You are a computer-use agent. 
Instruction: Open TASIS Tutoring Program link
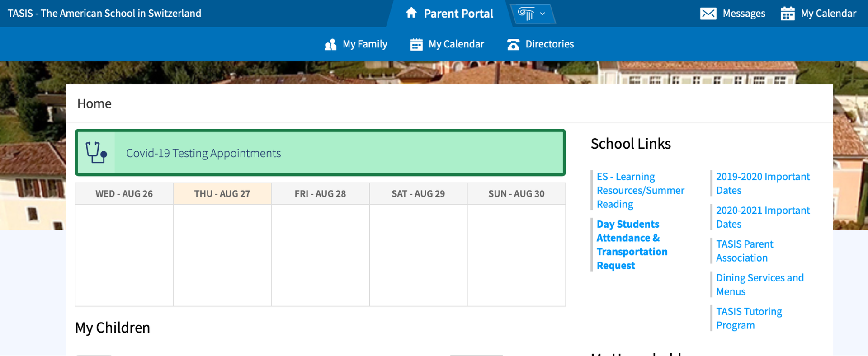pyautogui.click(x=749, y=319)
